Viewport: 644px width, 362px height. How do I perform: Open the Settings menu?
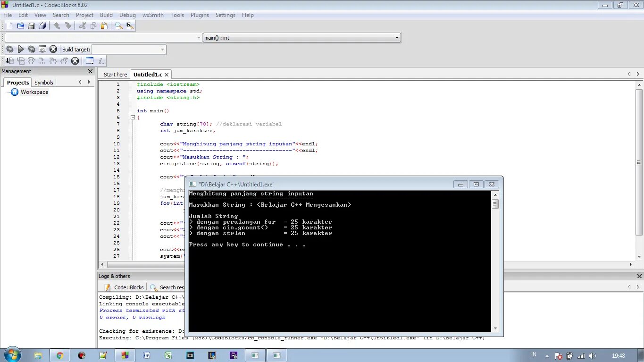(226, 15)
